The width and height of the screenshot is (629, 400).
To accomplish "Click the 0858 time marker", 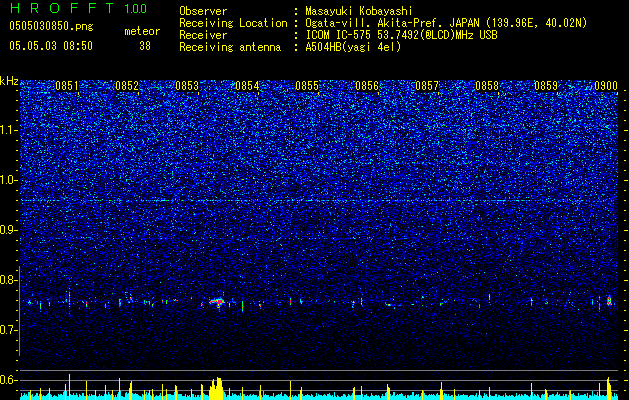I will (x=487, y=86).
